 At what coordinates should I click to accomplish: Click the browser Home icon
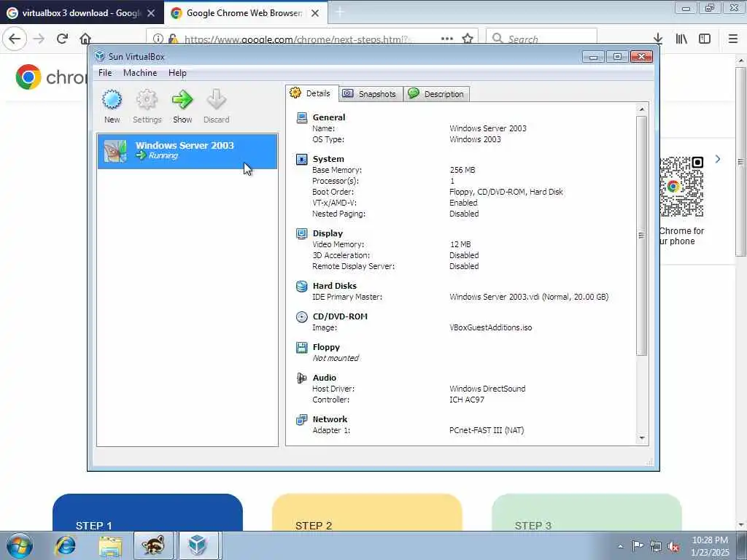click(x=85, y=39)
